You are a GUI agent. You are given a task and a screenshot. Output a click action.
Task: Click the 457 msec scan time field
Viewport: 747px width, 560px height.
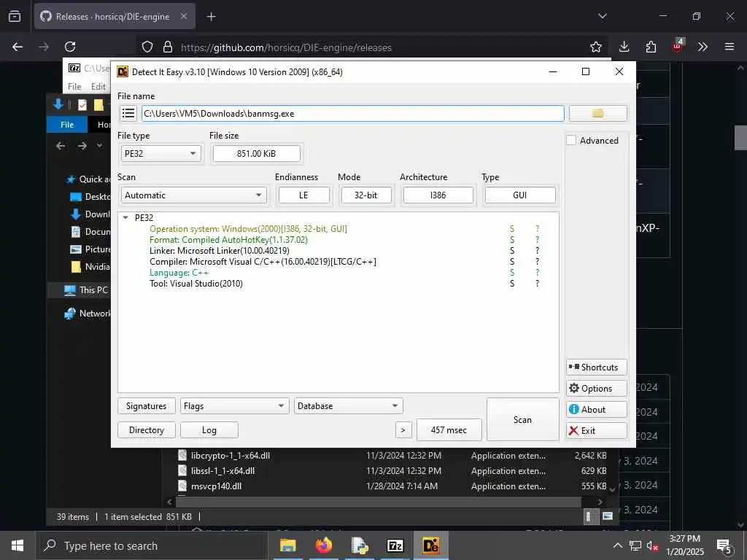449,430
